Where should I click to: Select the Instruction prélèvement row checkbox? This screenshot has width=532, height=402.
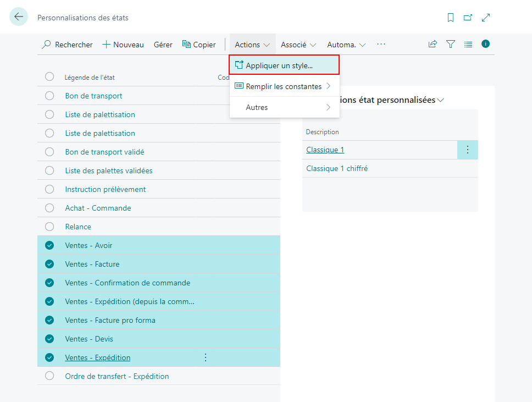click(49, 189)
